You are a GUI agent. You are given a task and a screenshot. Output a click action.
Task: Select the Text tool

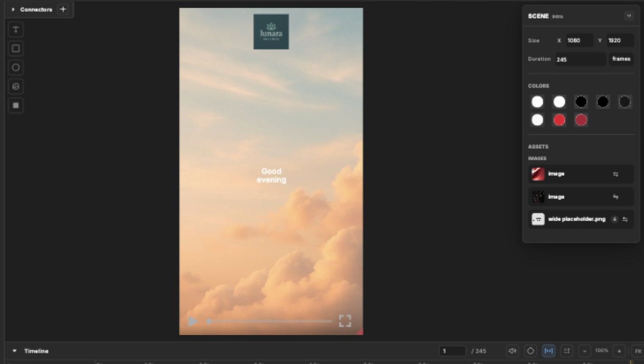point(16,29)
